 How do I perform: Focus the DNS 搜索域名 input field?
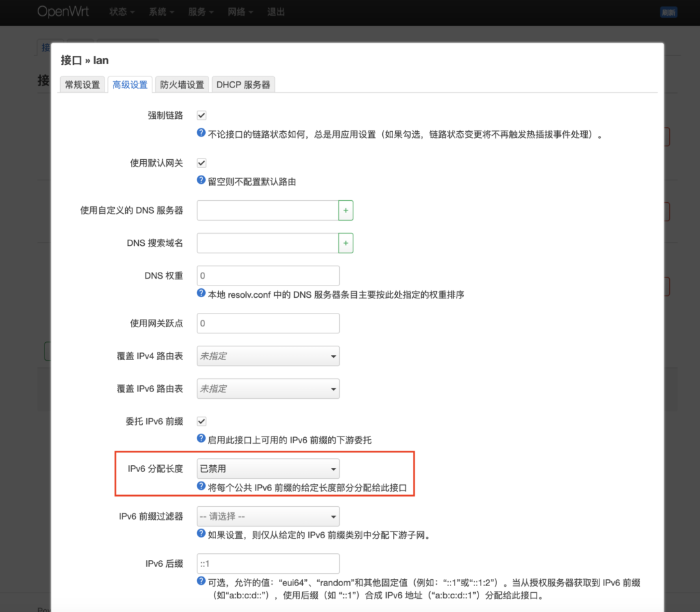click(267, 243)
